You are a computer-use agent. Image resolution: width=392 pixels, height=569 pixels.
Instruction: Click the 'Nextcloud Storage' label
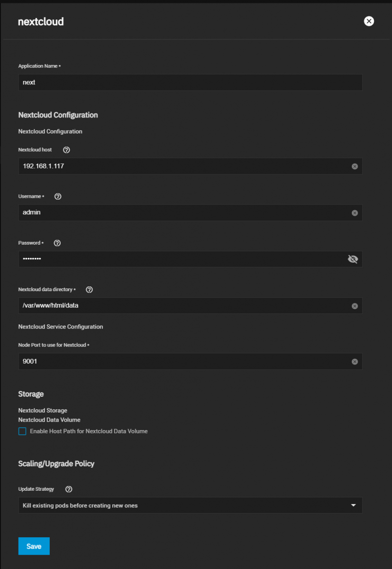(43, 410)
